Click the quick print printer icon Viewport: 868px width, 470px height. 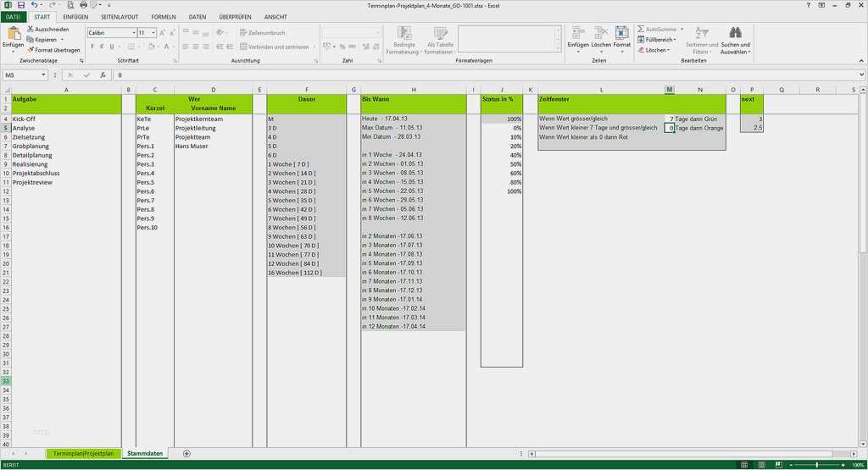click(84, 5)
